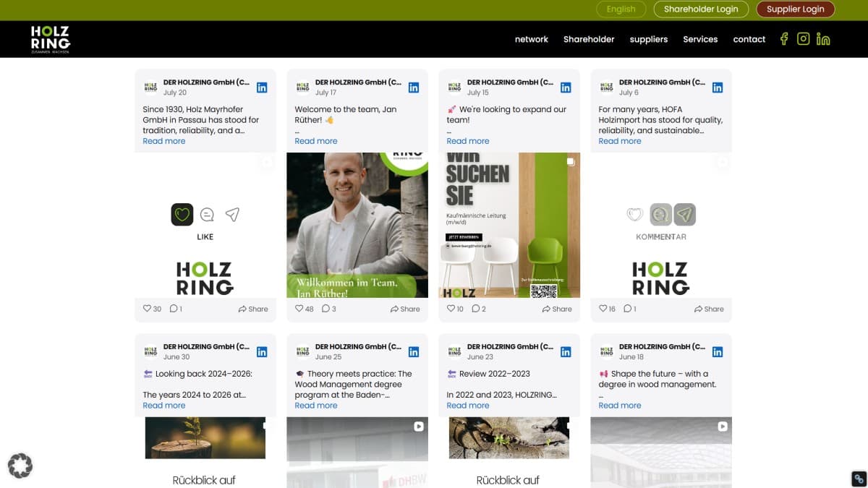Open the LinkedIn icon in the header
Image resolution: width=868 pixels, height=488 pixels.
(823, 39)
